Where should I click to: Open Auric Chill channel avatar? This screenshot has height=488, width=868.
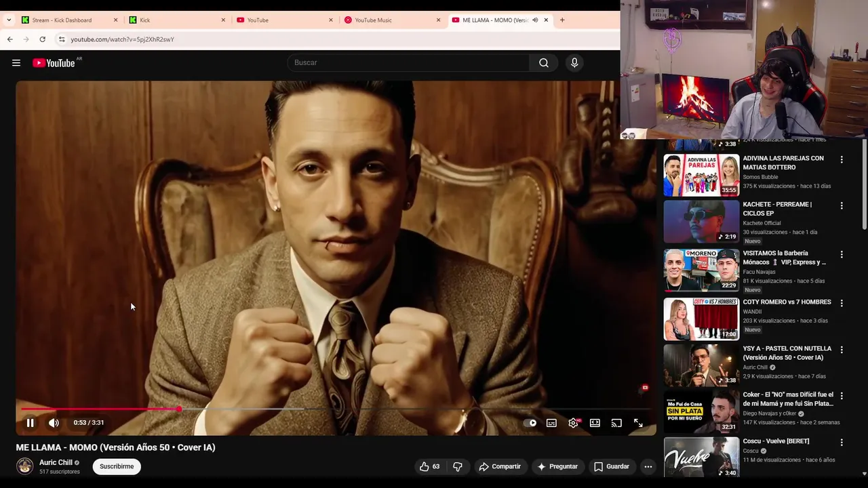coord(25,466)
